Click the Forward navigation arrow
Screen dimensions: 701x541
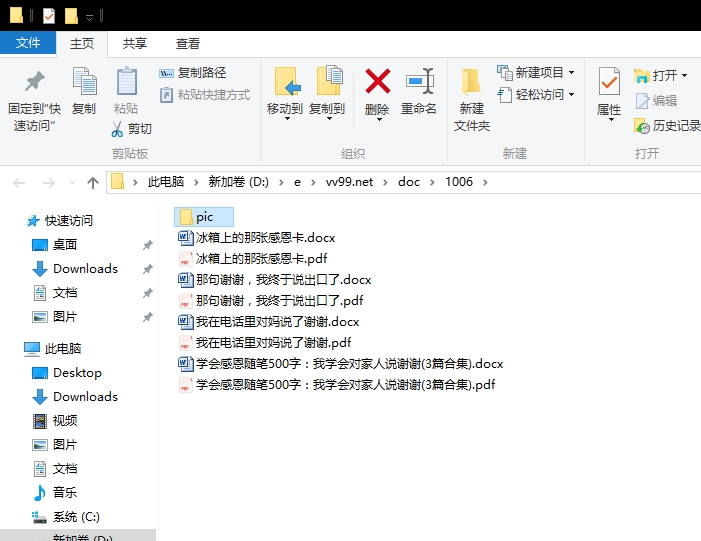pyautogui.click(x=48, y=183)
